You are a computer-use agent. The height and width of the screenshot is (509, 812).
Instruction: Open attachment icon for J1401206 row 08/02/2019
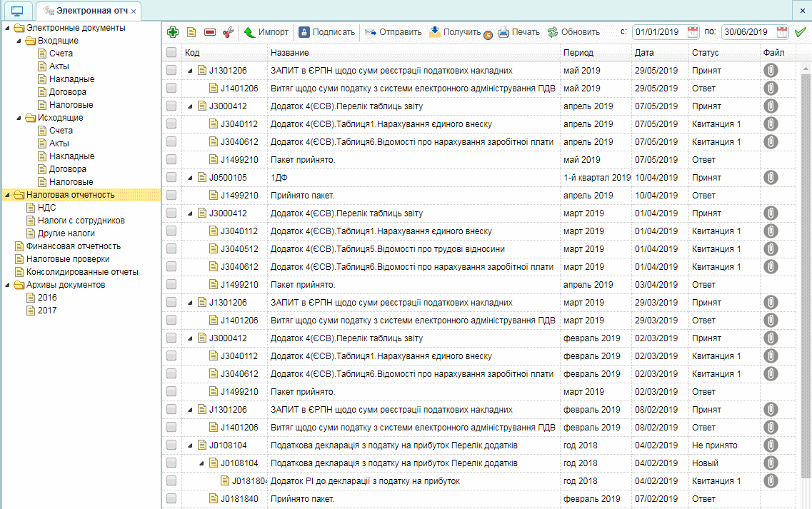pos(771,427)
